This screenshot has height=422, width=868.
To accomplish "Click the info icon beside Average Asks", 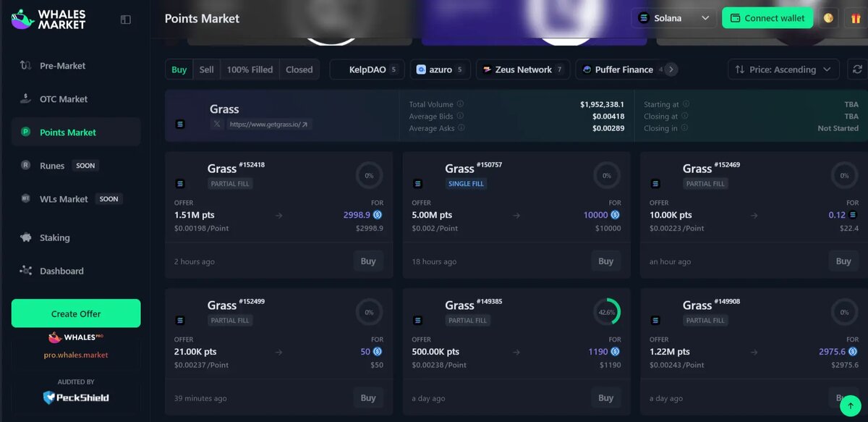I will point(461,128).
